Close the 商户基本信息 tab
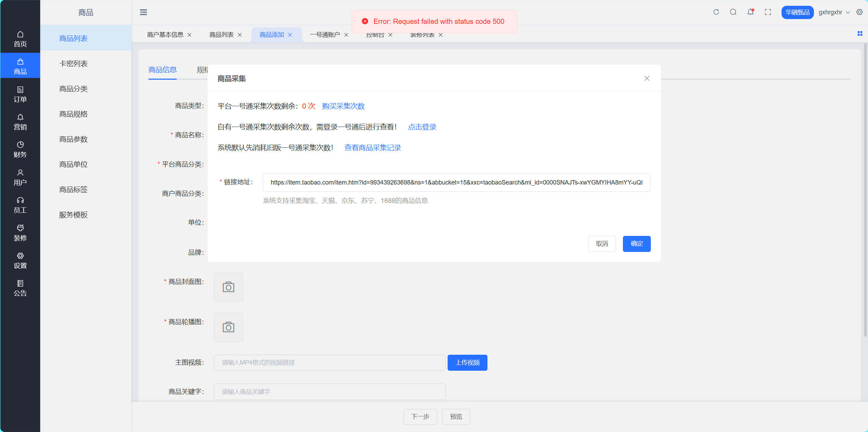 tap(190, 35)
